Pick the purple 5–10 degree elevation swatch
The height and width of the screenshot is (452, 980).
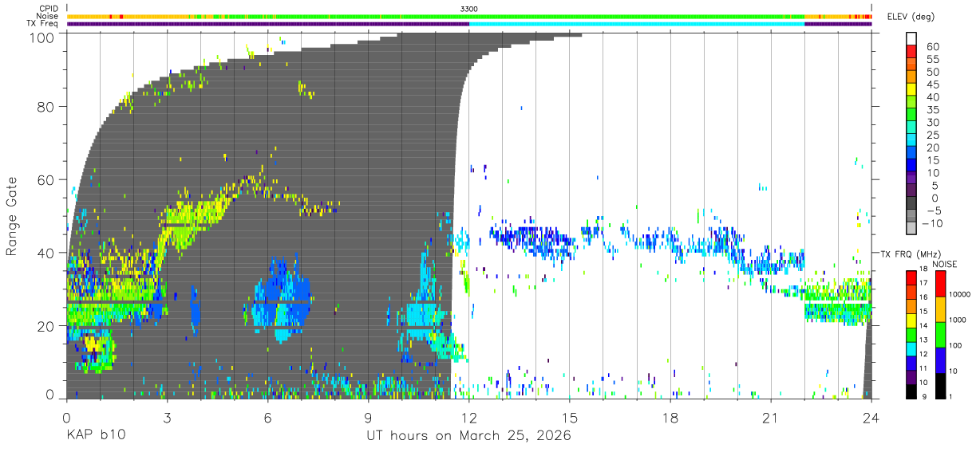[911, 179]
